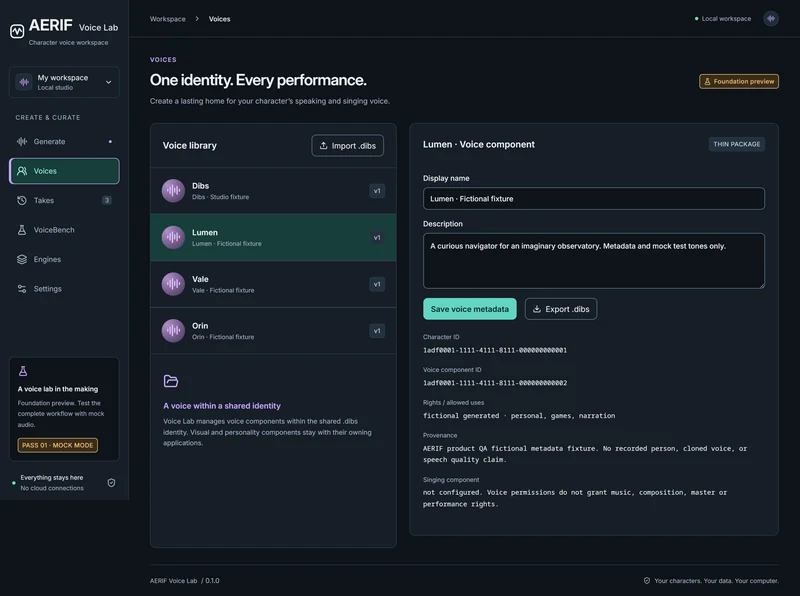Open the Generate section
The height and width of the screenshot is (596, 800).
pyautogui.click(x=64, y=141)
